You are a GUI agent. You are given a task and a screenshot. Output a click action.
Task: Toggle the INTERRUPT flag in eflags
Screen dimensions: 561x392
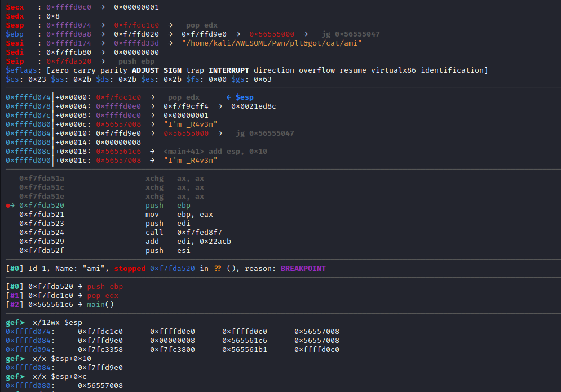[x=229, y=70]
